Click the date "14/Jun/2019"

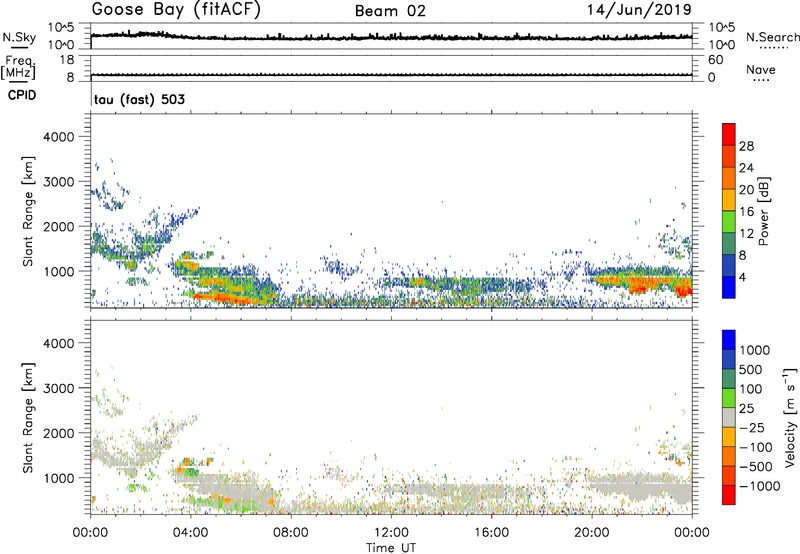639,10
